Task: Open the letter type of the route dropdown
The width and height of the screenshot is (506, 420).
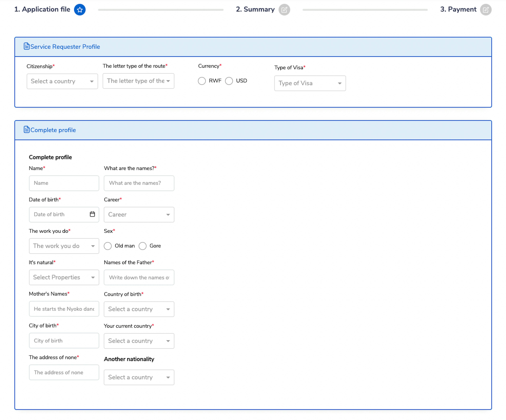Action: (x=138, y=81)
